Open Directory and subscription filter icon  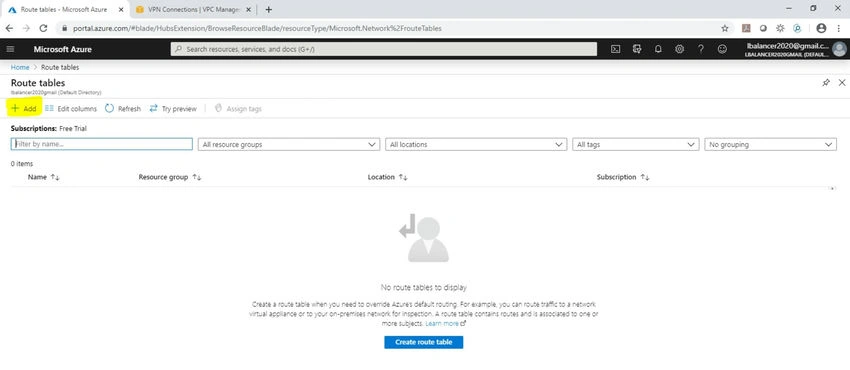pos(637,49)
